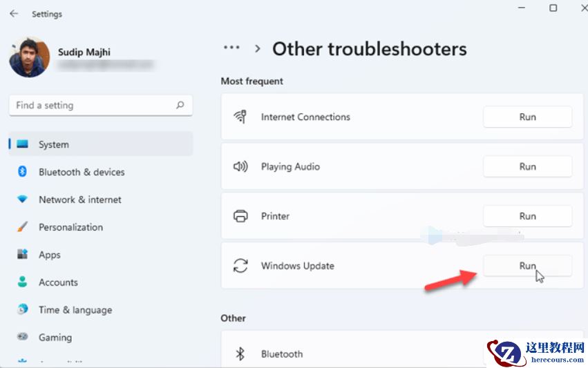Click the user profile picture

point(29,57)
